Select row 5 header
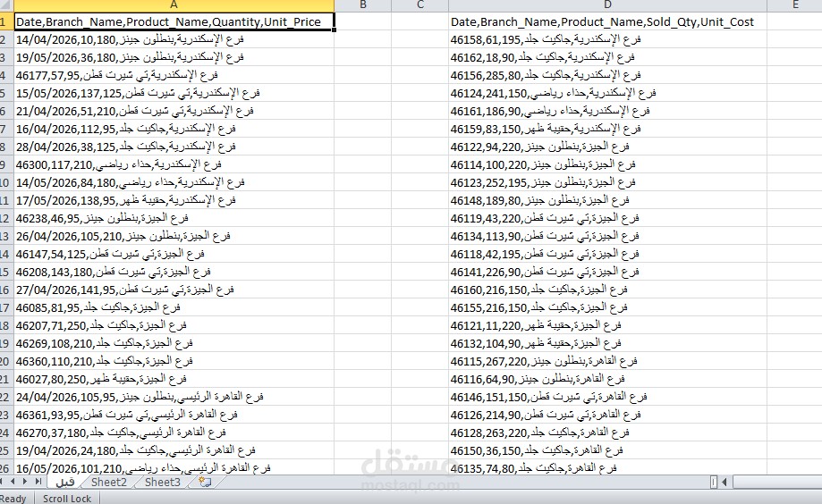The height and width of the screenshot is (504, 822). click(6, 93)
